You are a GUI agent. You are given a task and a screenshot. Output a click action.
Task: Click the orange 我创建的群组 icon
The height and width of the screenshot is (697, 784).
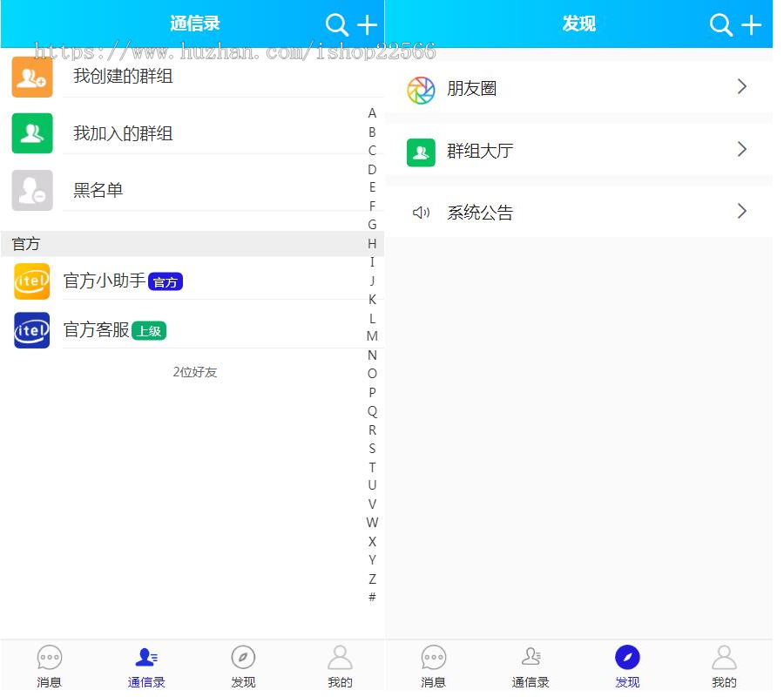point(31,77)
